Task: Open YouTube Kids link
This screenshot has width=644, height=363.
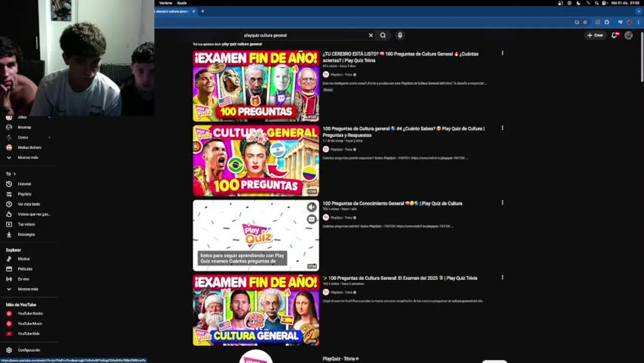Action: pyautogui.click(x=28, y=334)
